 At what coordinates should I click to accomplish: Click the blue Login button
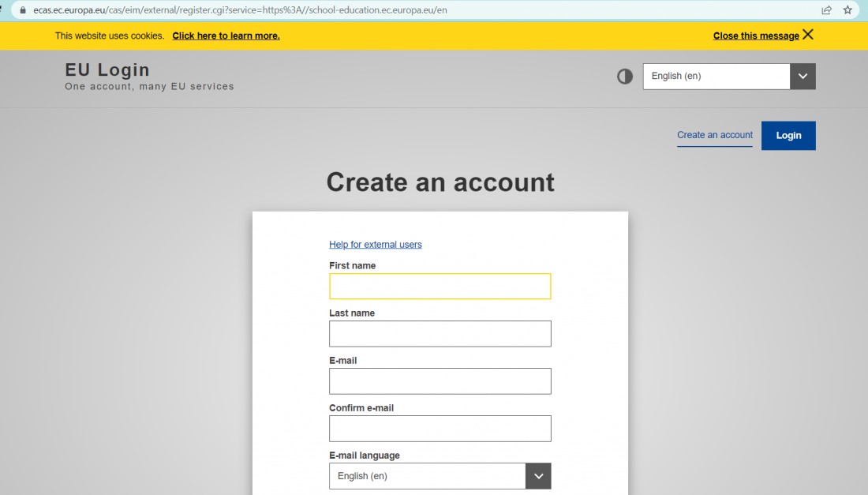(x=788, y=136)
